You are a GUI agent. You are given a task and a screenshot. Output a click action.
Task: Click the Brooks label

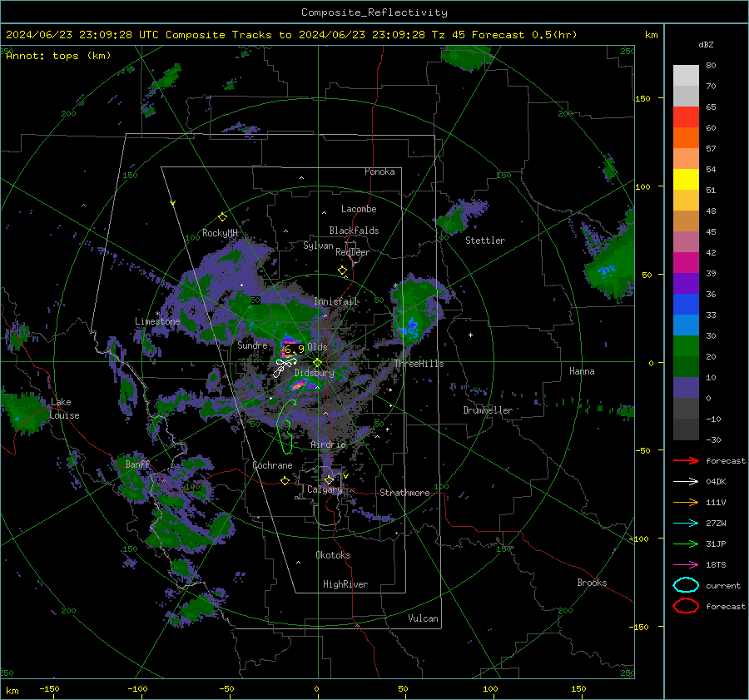[x=592, y=583]
